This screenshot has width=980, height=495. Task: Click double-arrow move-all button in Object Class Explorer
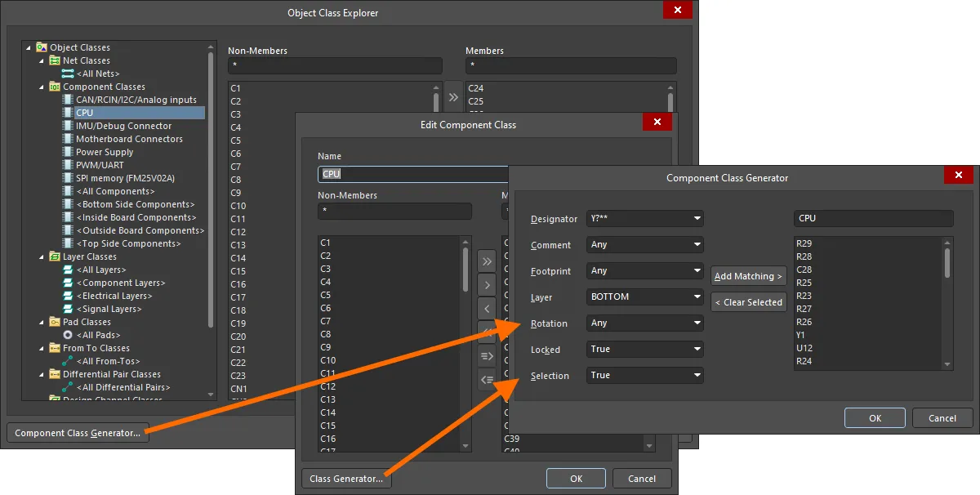pyautogui.click(x=453, y=97)
